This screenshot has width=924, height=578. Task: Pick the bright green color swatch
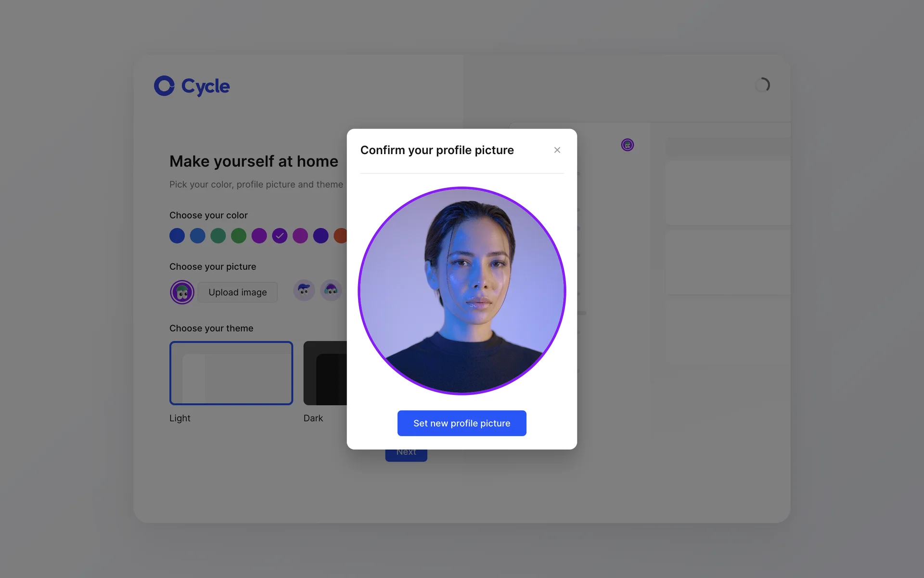click(239, 236)
